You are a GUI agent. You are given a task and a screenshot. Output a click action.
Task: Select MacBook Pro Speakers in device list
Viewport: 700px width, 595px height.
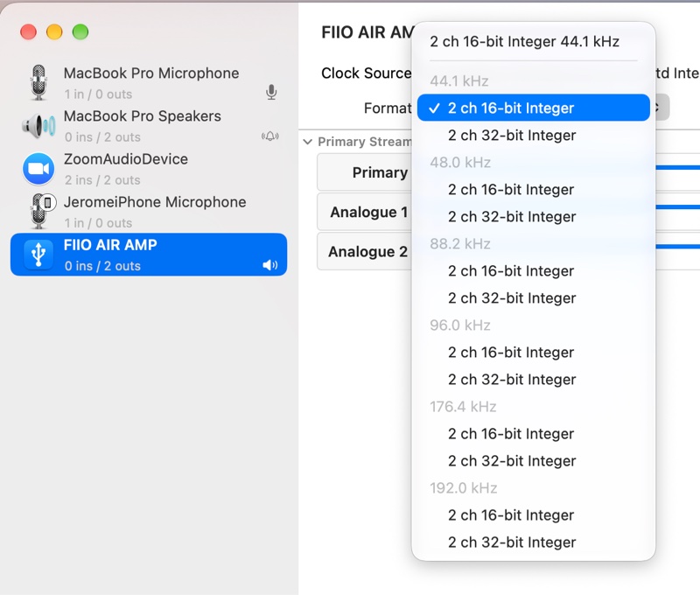[x=149, y=126]
